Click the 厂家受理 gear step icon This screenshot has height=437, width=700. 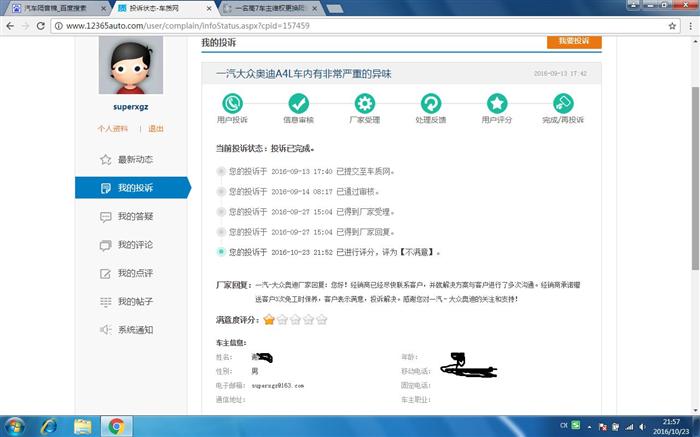(365, 103)
